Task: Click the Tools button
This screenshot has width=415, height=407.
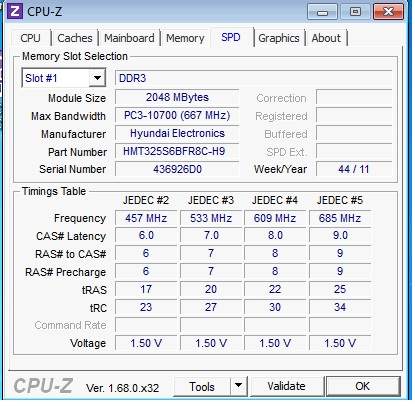Action: tap(202, 386)
